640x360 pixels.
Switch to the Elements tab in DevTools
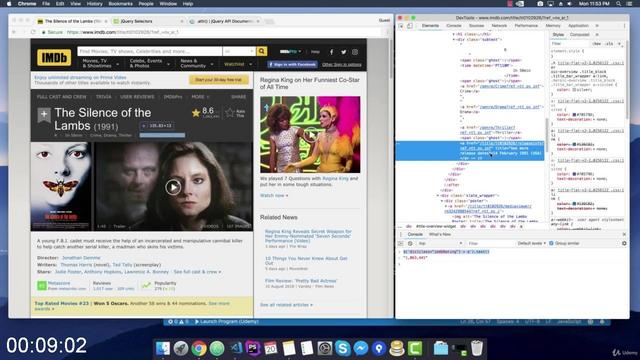(430, 26)
